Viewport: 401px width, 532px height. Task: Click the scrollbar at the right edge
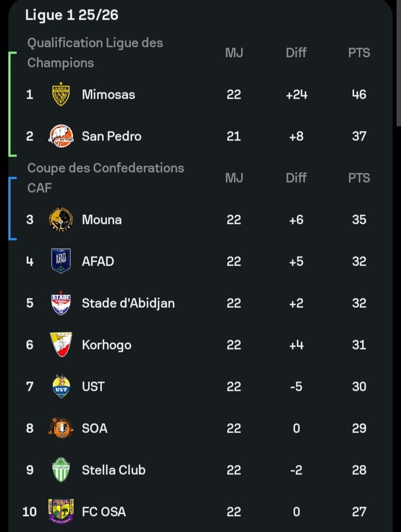click(398, 61)
